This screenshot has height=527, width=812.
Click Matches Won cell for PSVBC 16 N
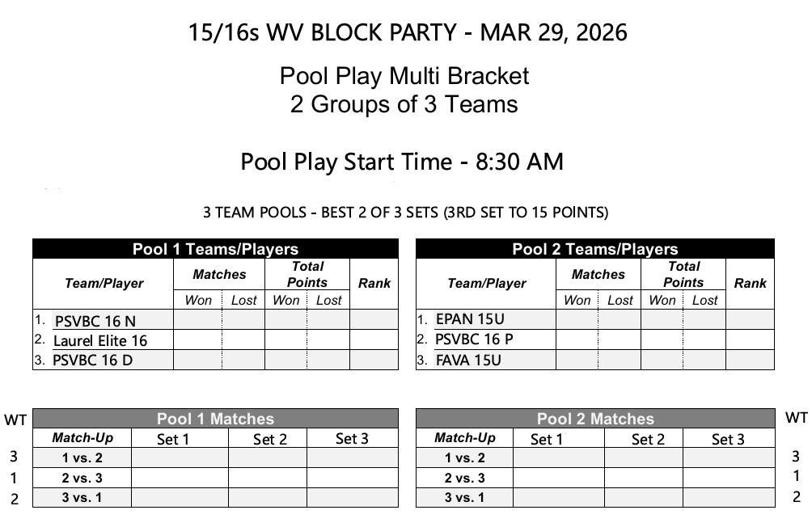click(197, 320)
